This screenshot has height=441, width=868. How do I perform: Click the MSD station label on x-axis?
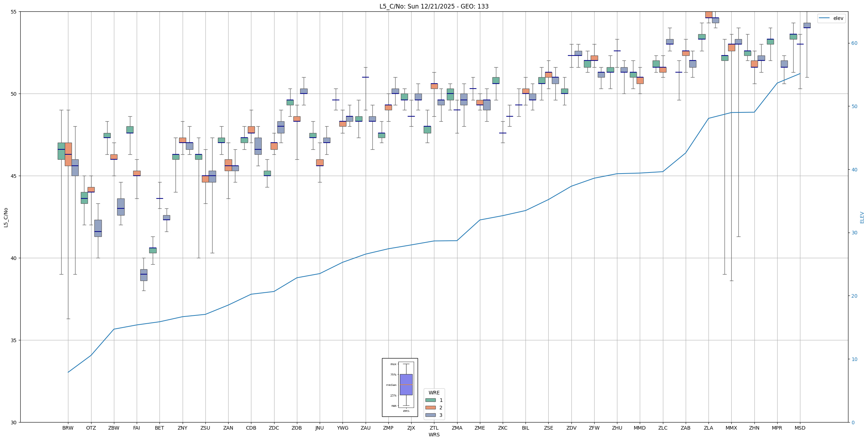pyautogui.click(x=800, y=428)
